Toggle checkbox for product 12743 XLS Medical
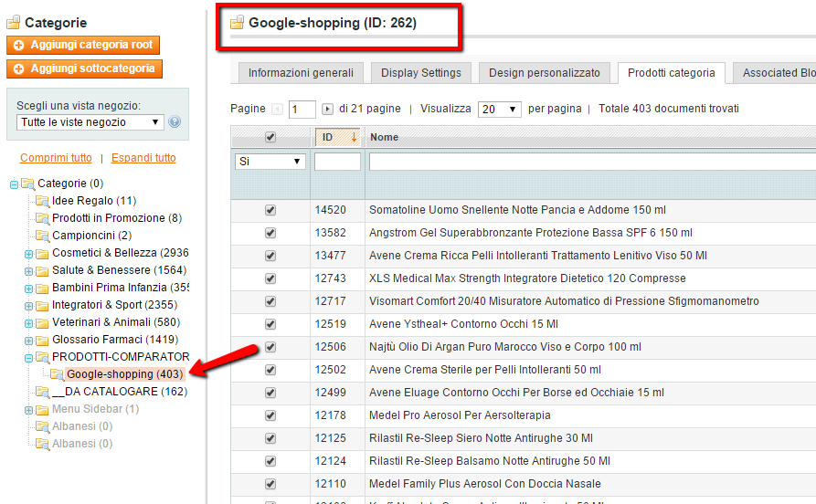816x504 pixels. pyautogui.click(x=270, y=278)
